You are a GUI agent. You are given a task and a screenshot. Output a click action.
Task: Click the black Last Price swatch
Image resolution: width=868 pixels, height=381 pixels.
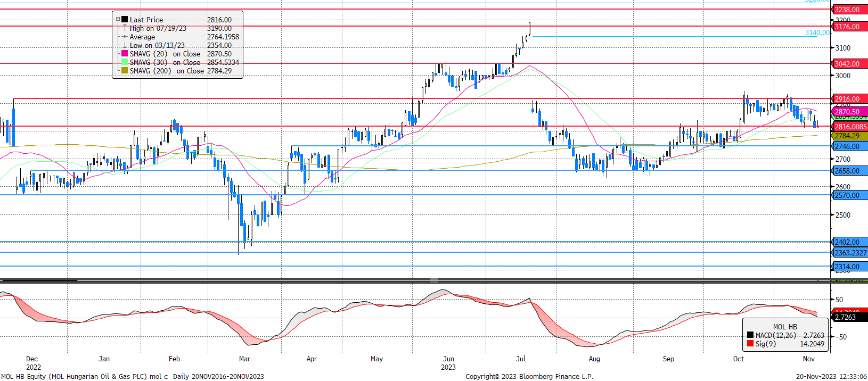click(125, 20)
